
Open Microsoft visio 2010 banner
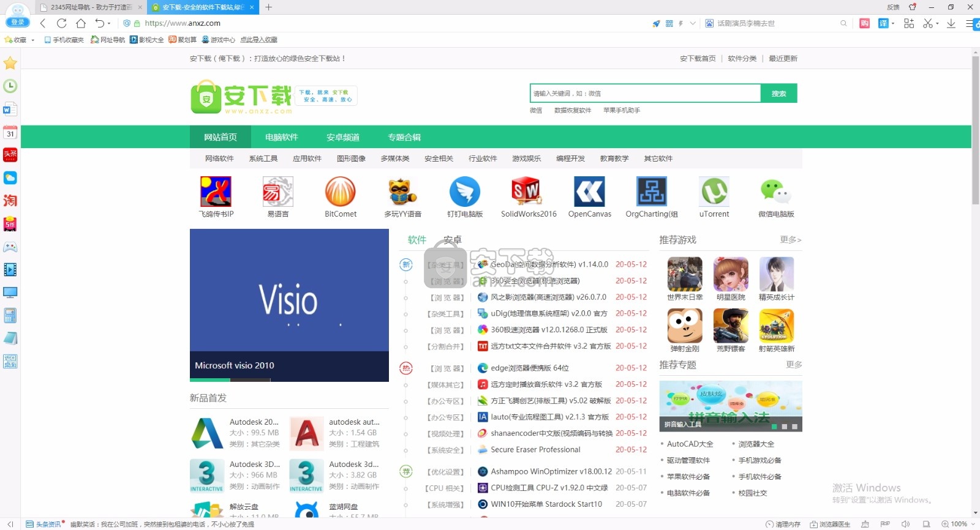click(x=289, y=305)
